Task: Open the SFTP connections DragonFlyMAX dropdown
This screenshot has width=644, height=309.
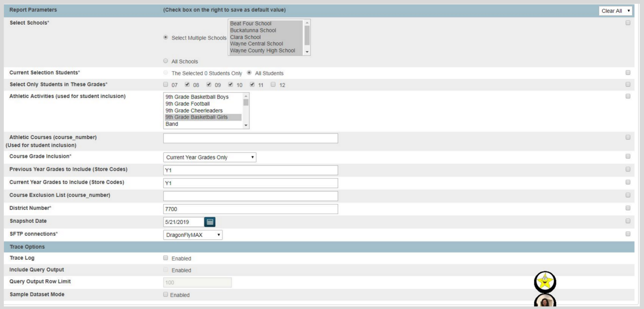Action: pyautogui.click(x=193, y=235)
